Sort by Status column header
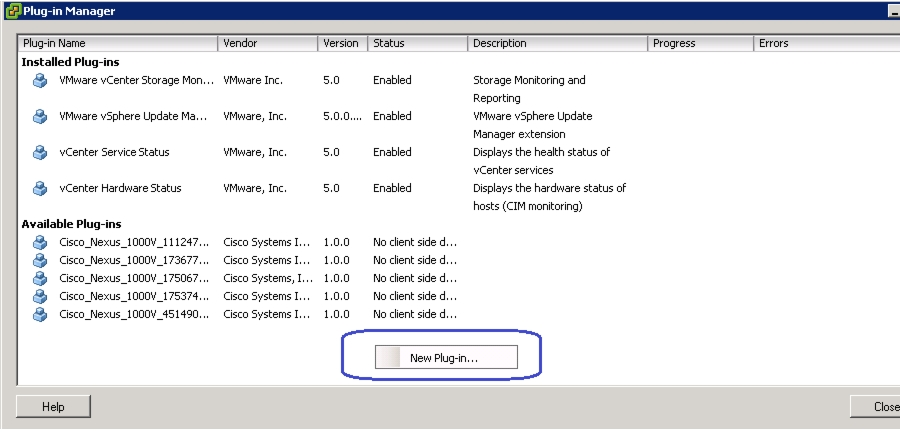The image size is (900, 432). (418, 44)
